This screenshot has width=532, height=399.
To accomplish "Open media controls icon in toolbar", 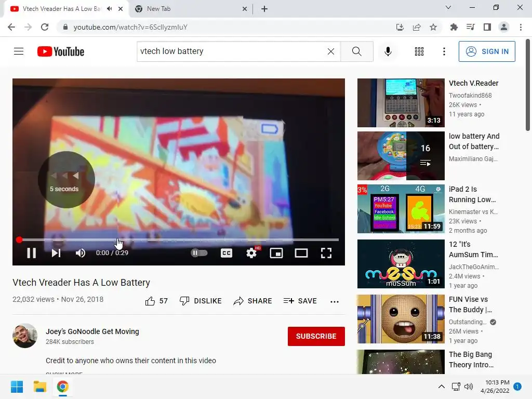I will (x=470, y=27).
